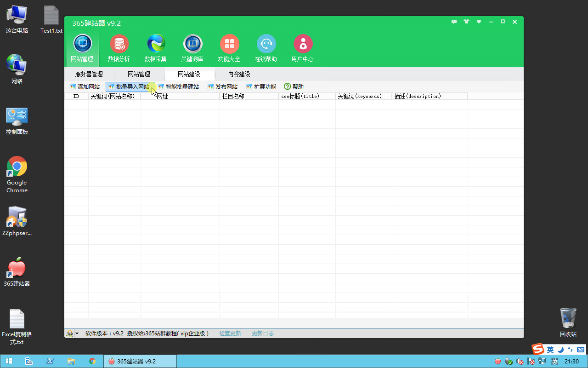This screenshot has width=588, height=368.
Task: Click the skin (shirt) icon in title bar
Action: [x=467, y=22]
